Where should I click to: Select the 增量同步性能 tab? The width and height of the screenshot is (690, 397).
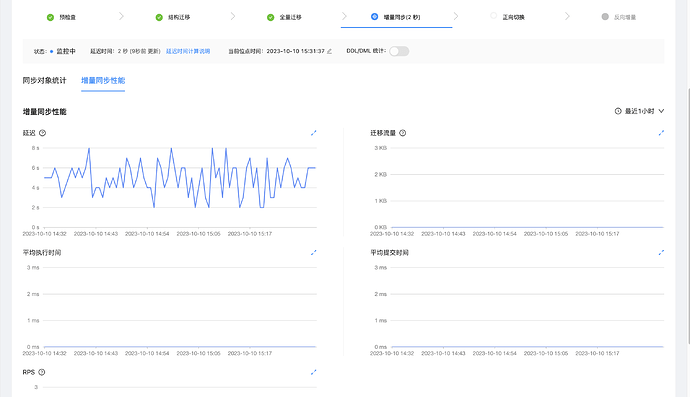103,81
